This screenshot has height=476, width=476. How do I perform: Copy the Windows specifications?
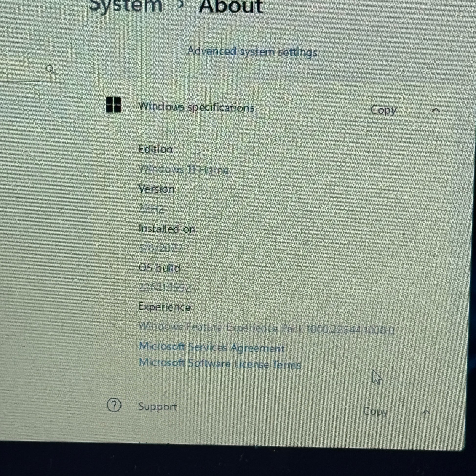(383, 110)
